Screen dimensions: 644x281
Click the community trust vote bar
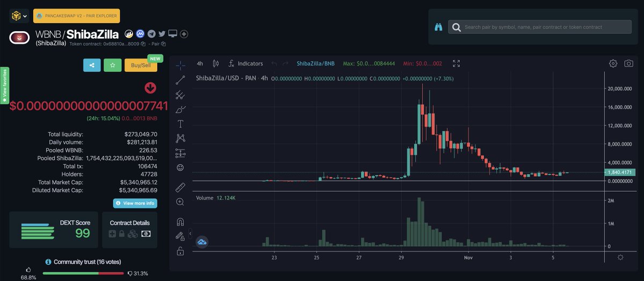click(x=83, y=273)
